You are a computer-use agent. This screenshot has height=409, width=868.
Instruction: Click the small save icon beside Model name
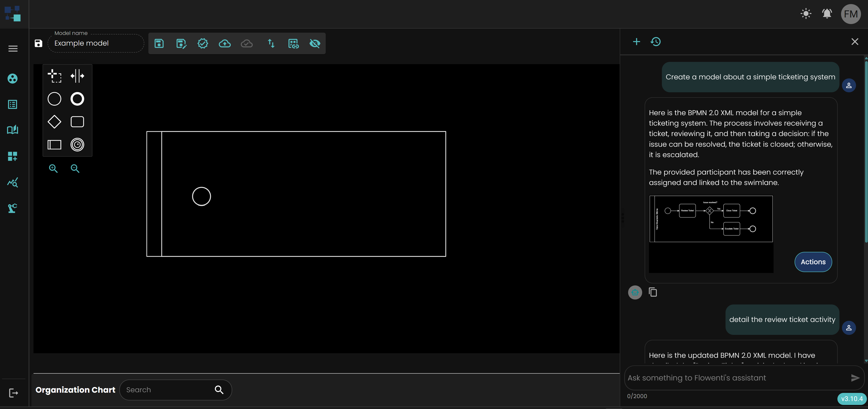click(39, 43)
